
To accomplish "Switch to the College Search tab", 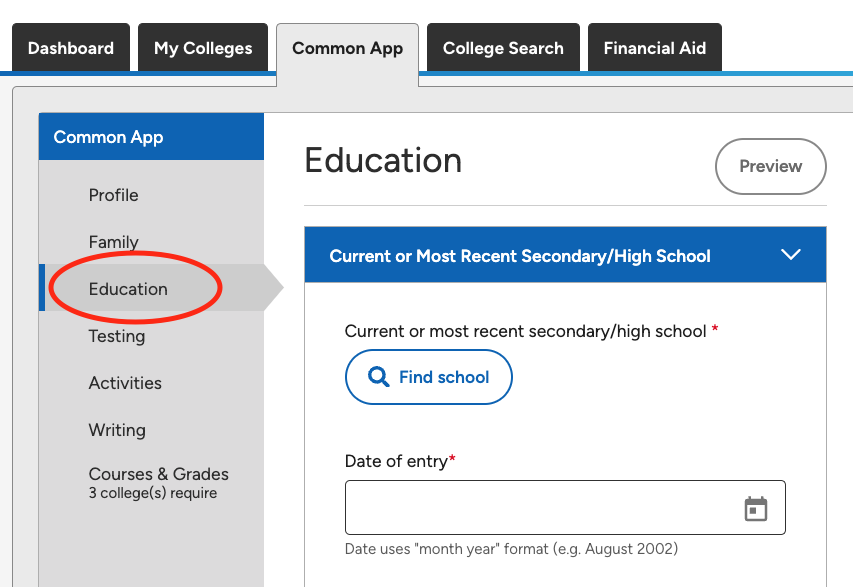I will [503, 47].
